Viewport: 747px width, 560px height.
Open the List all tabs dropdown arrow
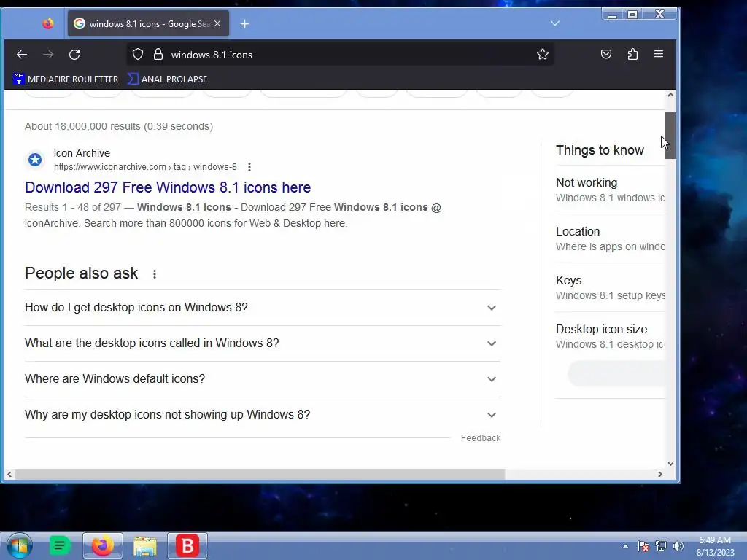[x=555, y=23]
